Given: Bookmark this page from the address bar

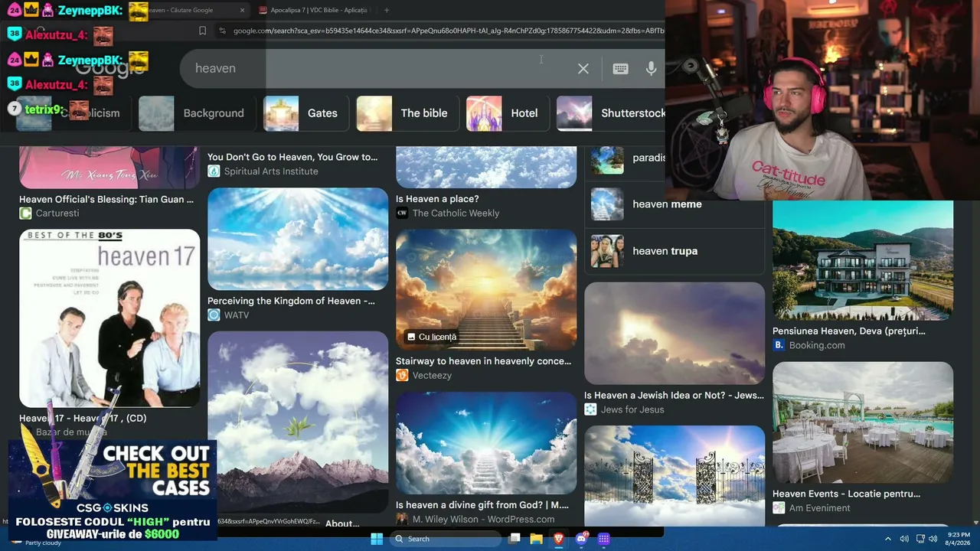Looking at the screenshot, I should (x=202, y=31).
